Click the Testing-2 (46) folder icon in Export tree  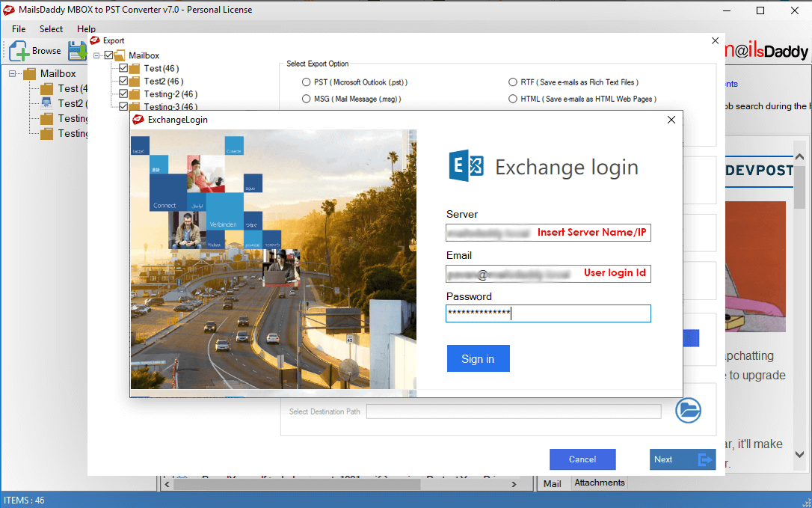[135, 94]
